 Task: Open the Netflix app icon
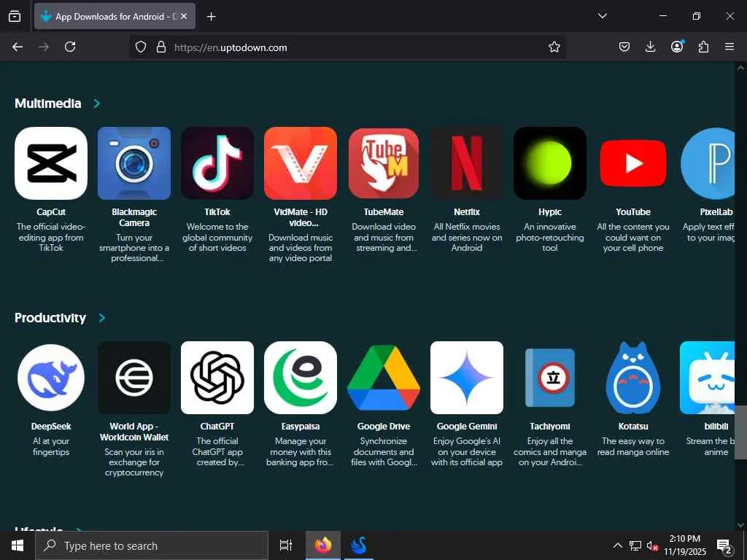coord(467,163)
